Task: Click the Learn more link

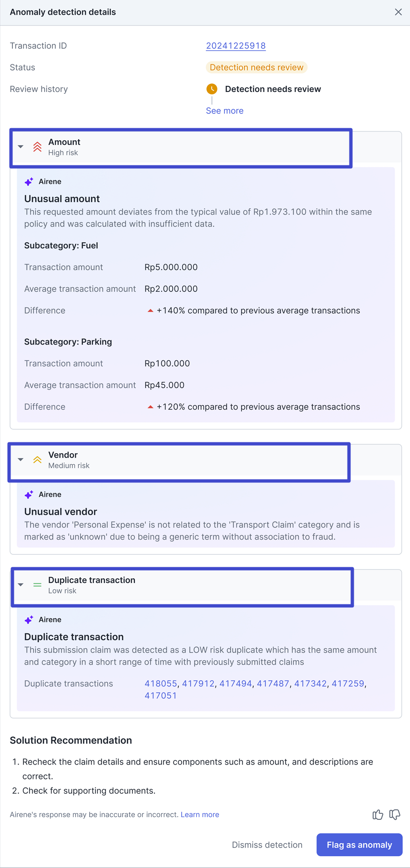Action: (200, 815)
